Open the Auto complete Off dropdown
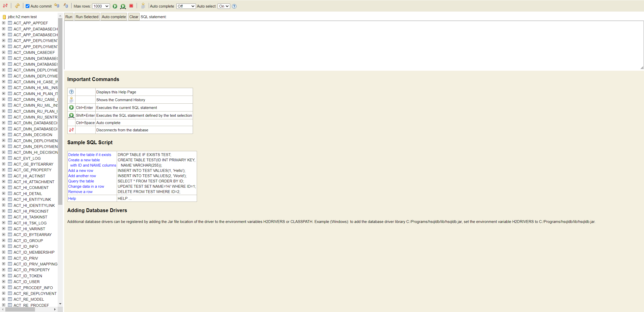Screen dimensions: 644x312 pos(186,6)
